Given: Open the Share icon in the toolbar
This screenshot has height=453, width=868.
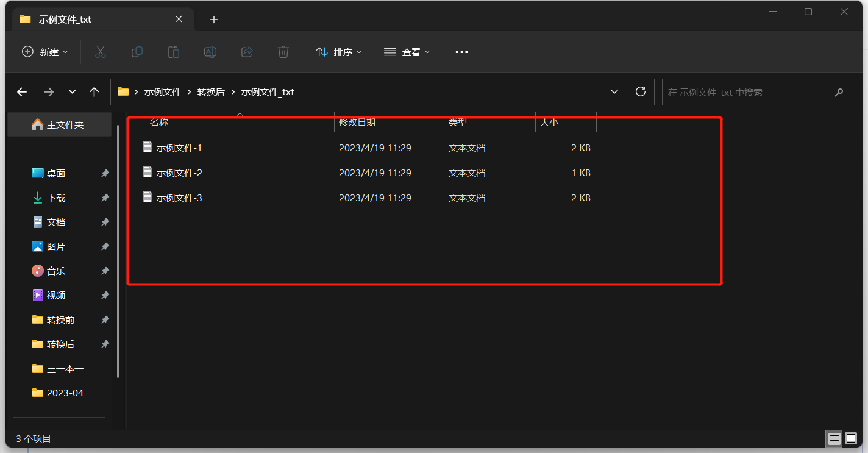Looking at the screenshot, I should coord(246,52).
